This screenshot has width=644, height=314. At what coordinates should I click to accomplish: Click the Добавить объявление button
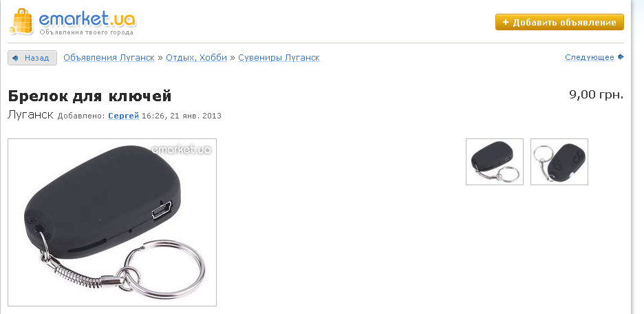(x=559, y=22)
